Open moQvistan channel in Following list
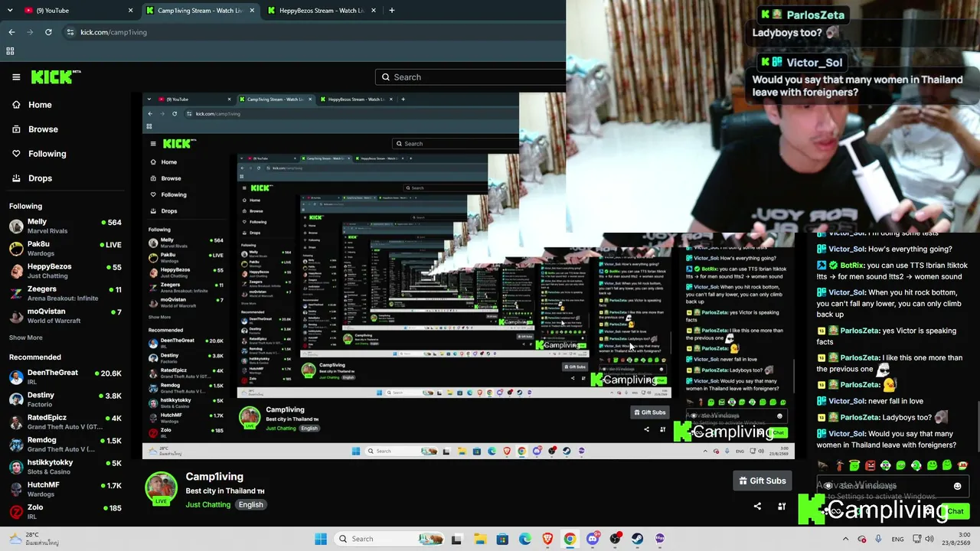 click(65, 315)
